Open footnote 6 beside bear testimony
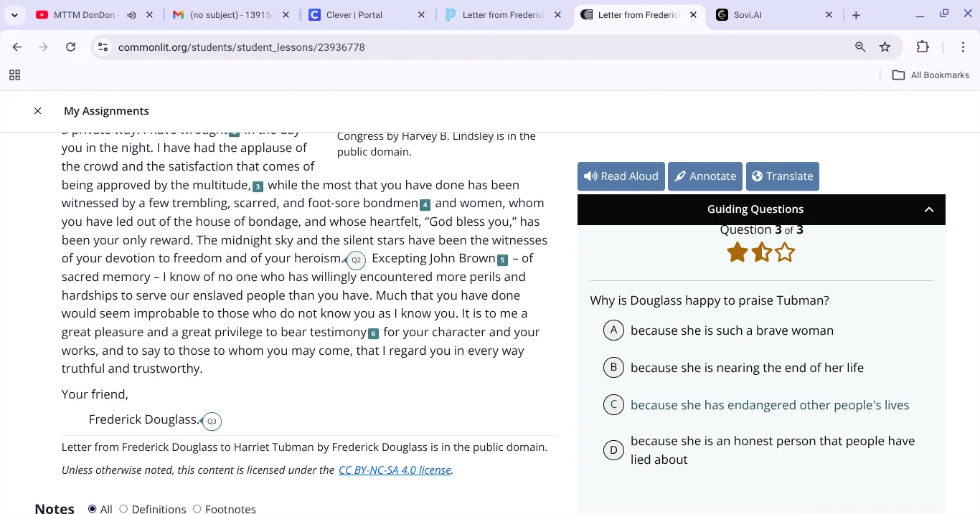The image size is (980, 514). 373,334
